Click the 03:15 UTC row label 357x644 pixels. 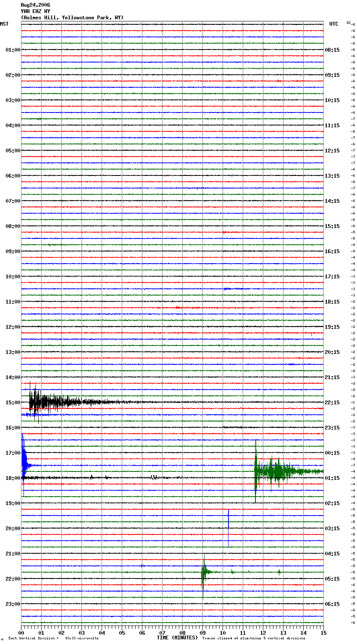pos(332,529)
